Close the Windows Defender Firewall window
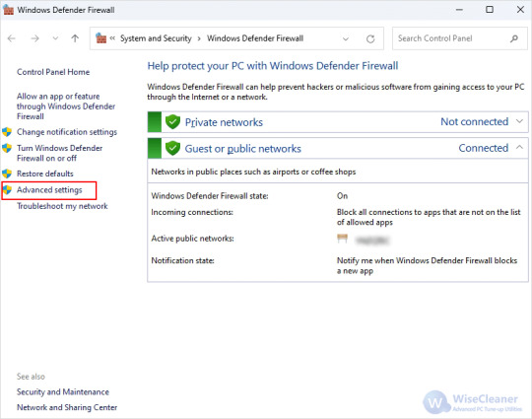Viewport: 532px width, 419px height. pos(520,10)
